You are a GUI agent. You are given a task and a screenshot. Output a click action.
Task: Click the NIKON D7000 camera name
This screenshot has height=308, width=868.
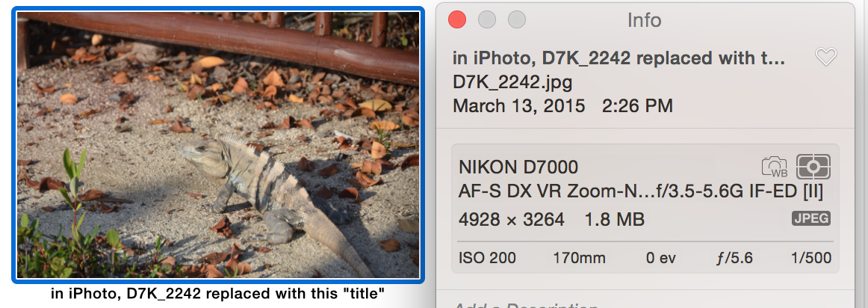pyautogui.click(x=518, y=167)
